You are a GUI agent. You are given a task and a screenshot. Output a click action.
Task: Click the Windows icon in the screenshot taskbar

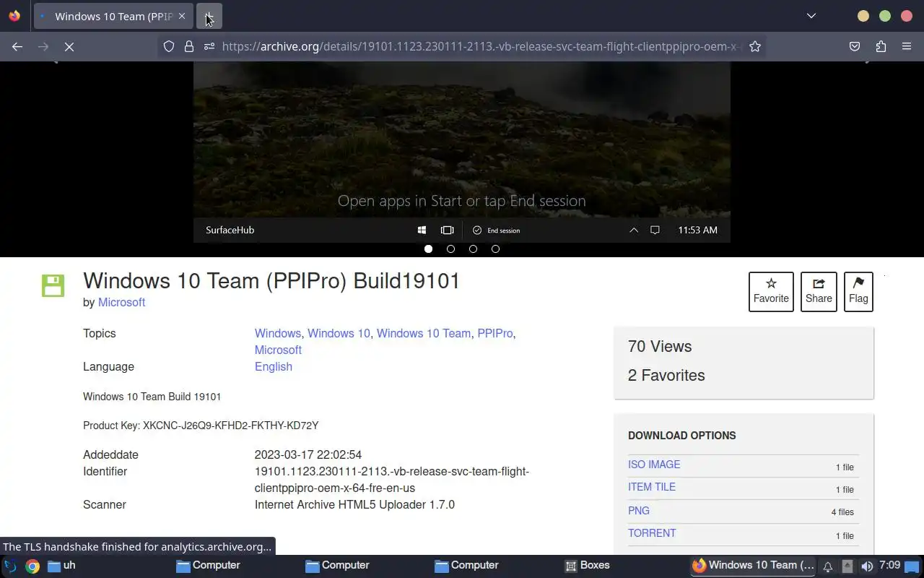422,230
